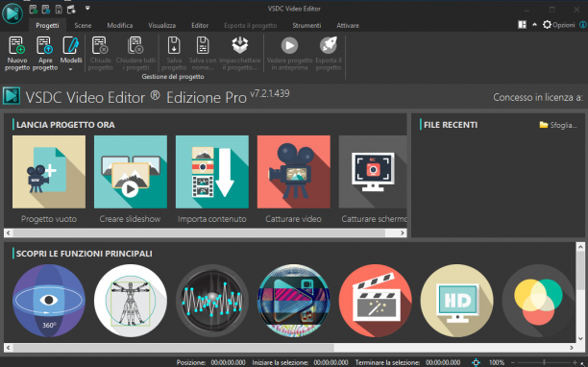Select the Importa contenuto tile
Viewport: 588px width, 367px height.
(212, 172)
